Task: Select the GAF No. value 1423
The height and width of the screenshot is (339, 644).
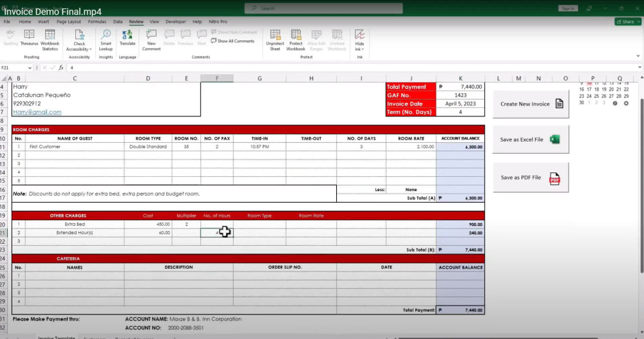Action: pos(460,95)
